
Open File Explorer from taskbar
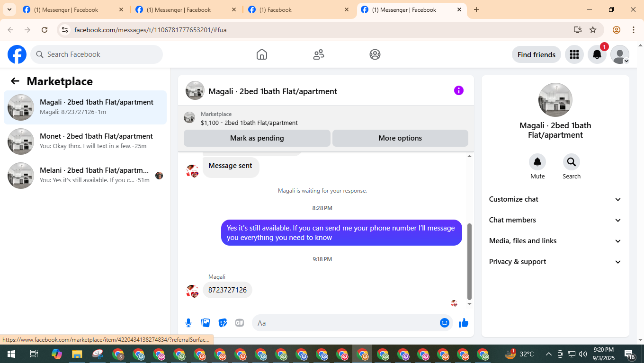[77, 354]
